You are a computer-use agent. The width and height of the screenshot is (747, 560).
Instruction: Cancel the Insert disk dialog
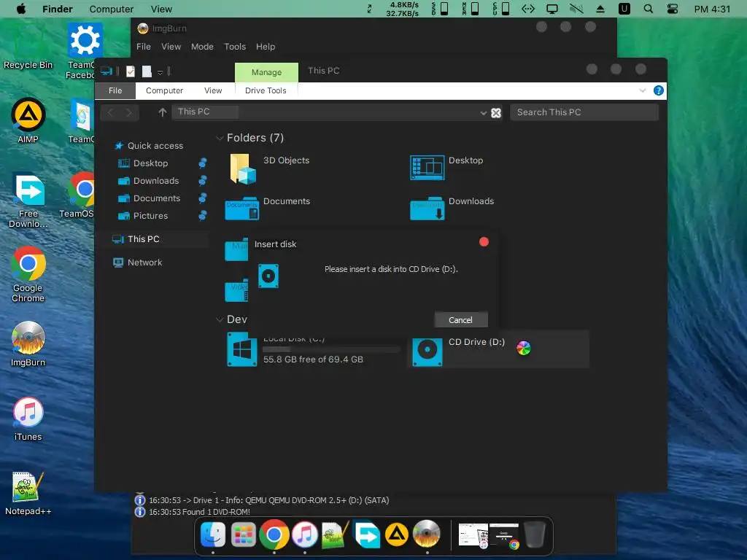coord(461,320)
